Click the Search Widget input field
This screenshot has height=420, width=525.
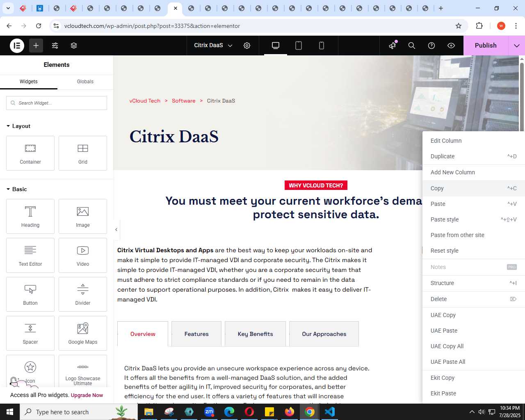tap(57, 103)
